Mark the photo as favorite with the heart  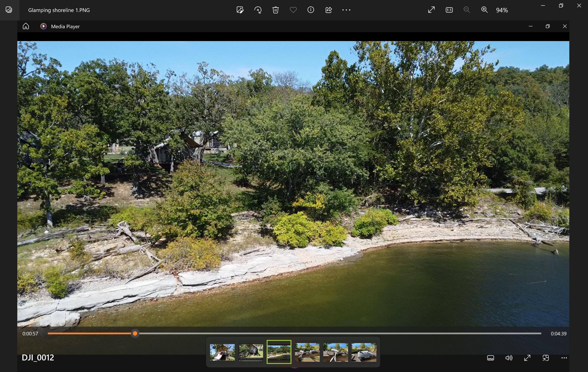click(293, 10)
